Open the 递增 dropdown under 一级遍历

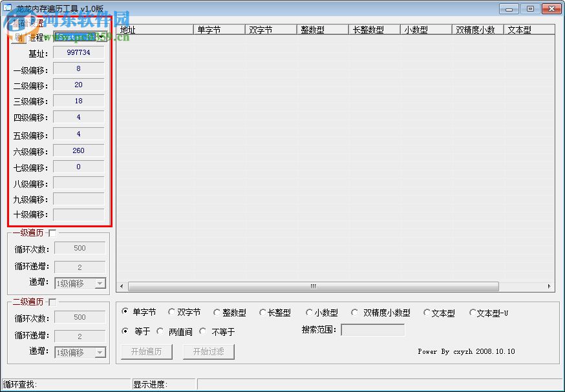click(x=100, y=283)
